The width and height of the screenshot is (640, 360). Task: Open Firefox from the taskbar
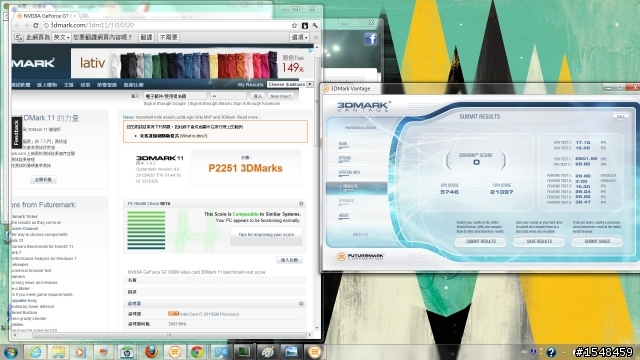(x=151, y=352)
